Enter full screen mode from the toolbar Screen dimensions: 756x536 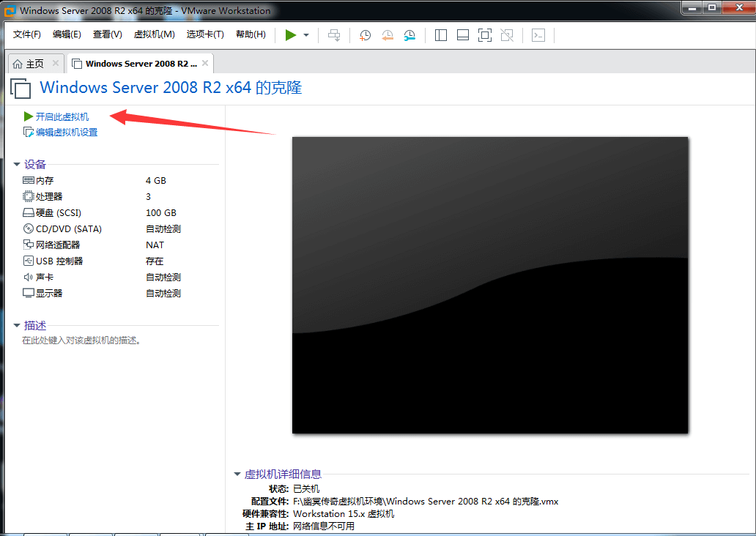tap(484, 35)
